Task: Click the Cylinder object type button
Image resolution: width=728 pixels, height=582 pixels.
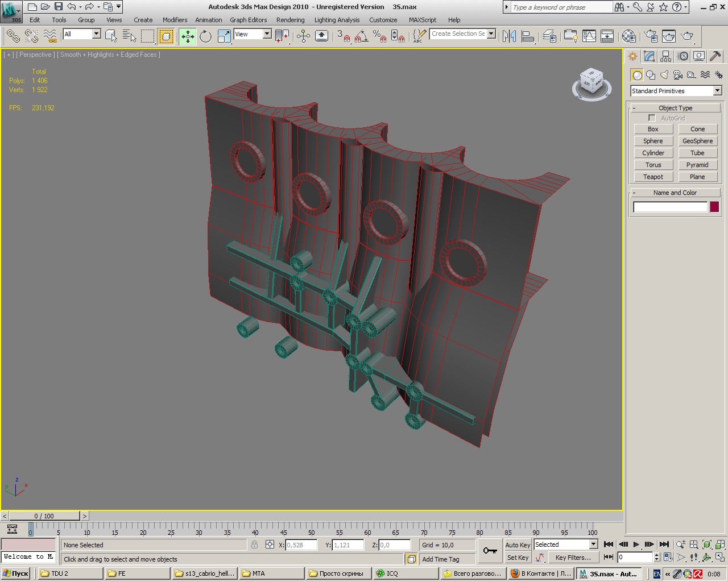Action: click(653, 153)
